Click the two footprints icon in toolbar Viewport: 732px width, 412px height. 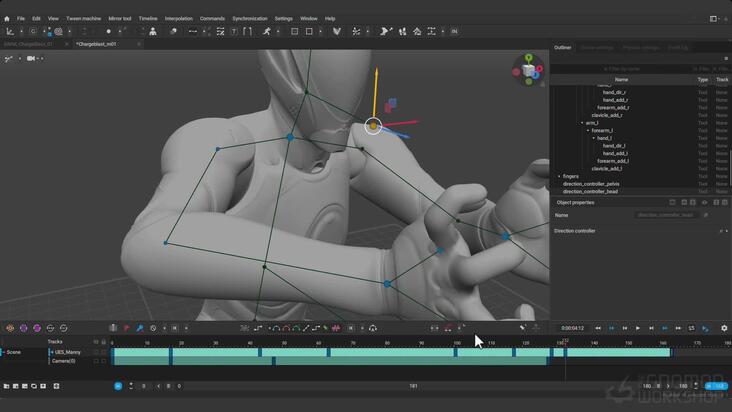coord(402,32)
